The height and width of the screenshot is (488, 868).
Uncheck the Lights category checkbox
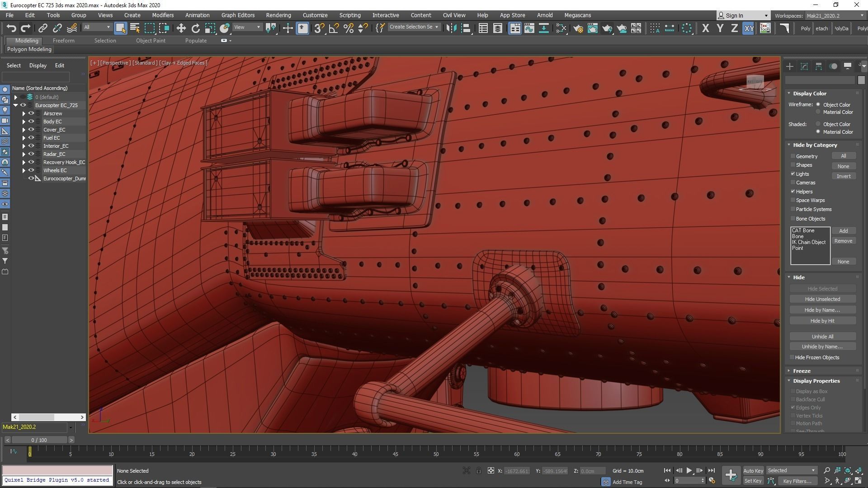793,174
